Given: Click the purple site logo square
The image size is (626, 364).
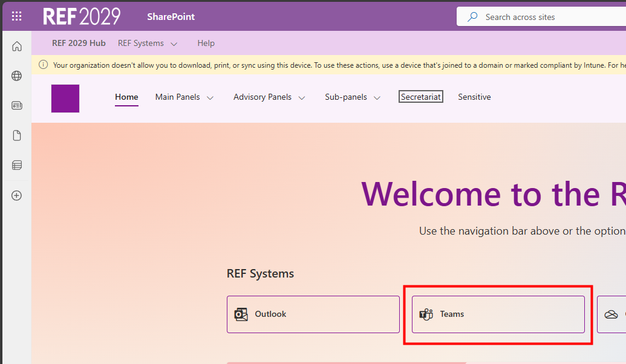Looking at the screenshot, I should coord(65,99).
